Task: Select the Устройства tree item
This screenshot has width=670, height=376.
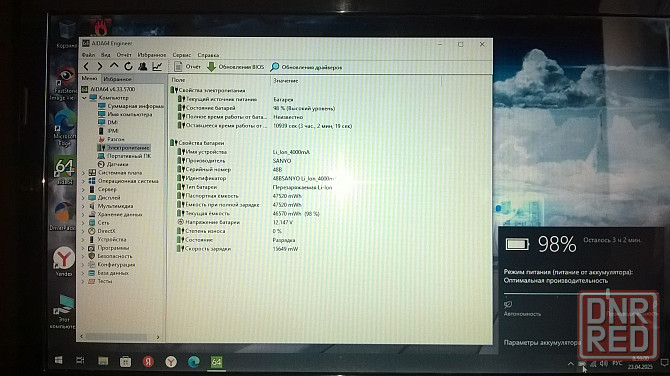Action: point(107,239)
